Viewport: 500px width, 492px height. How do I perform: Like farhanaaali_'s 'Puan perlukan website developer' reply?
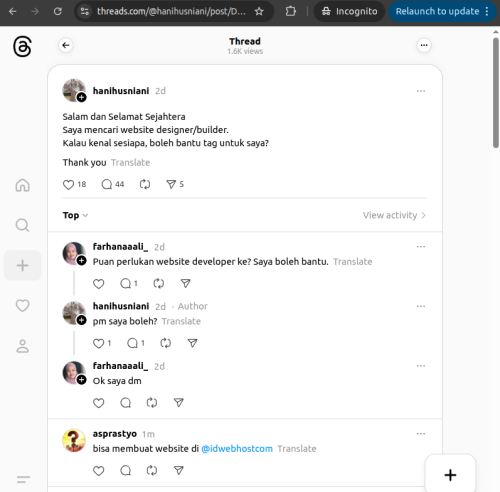coord(98,284)
